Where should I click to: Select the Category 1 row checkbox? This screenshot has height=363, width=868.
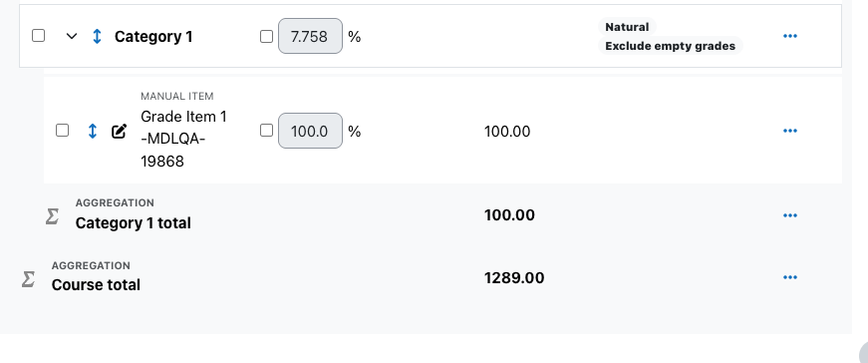[x=38, y=36]
